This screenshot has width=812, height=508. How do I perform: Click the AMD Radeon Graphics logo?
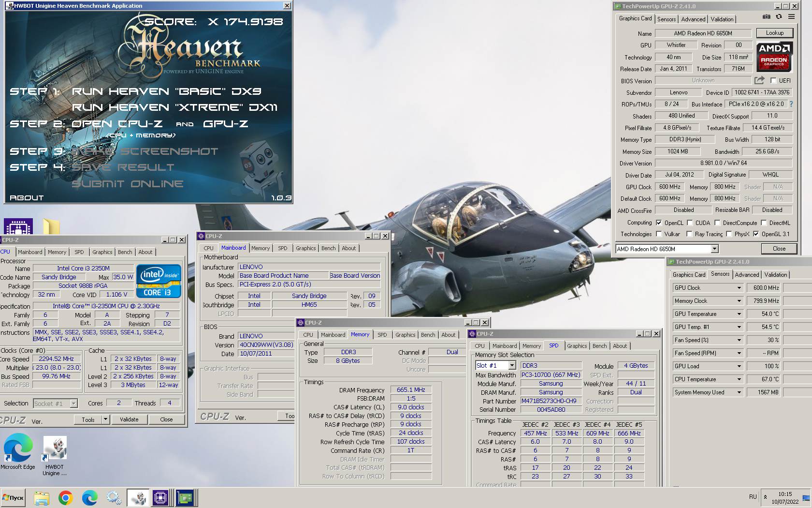click(774, 57)
